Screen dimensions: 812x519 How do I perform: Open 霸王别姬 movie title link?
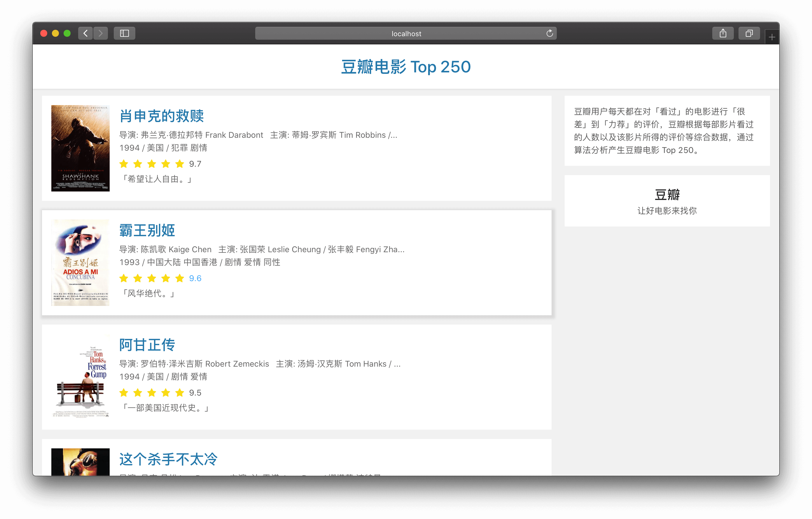pyautogui.click(x=147, y=230)
